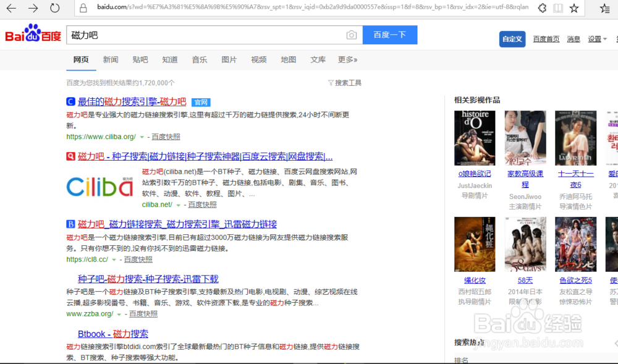Click the 自定义 button
This screenshot has width=618, height=364.
512,39
